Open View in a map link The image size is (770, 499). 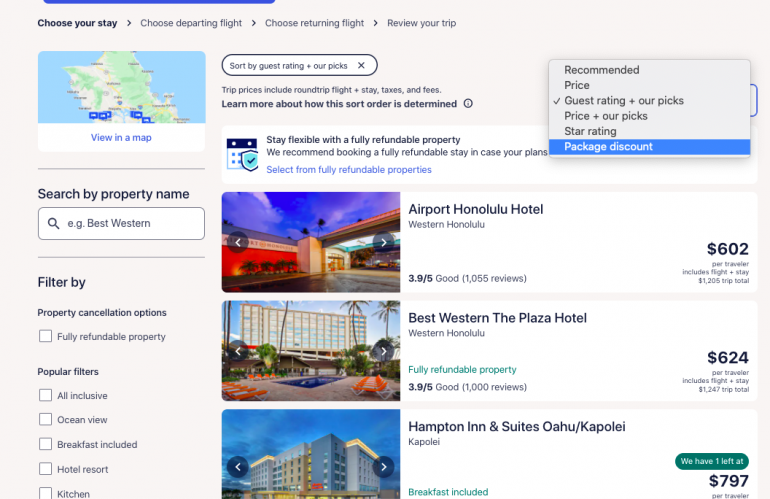coord(121,138)
